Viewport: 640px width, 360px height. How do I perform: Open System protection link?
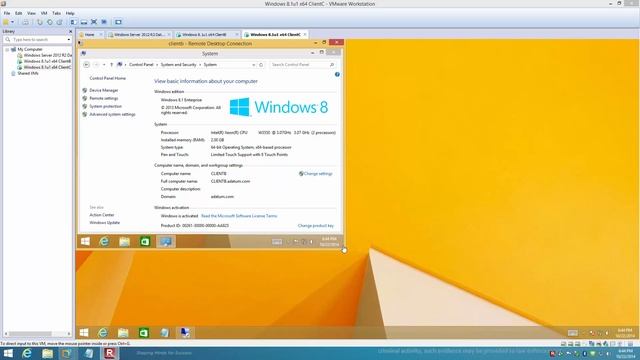click(105, 106)
